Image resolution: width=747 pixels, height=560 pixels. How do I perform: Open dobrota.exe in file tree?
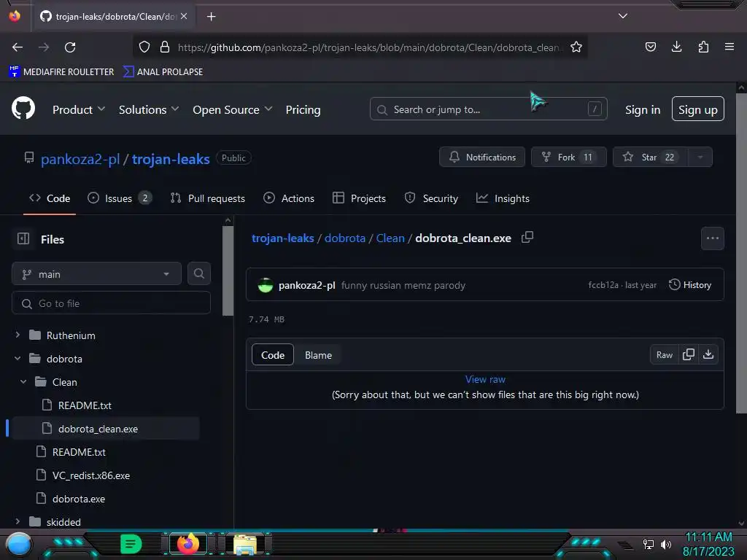(x=79, y=499)
